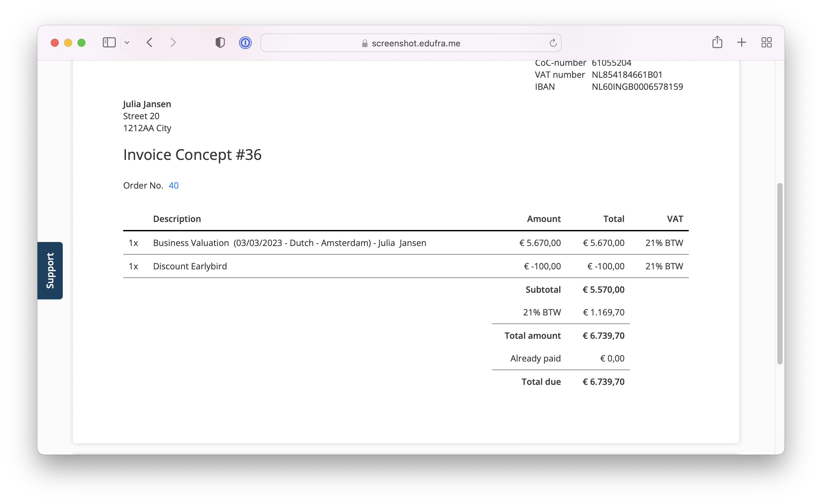Click the Business Valuation line description
The width and height of the screenshot is (822, 504).
[x=289, y=243]
